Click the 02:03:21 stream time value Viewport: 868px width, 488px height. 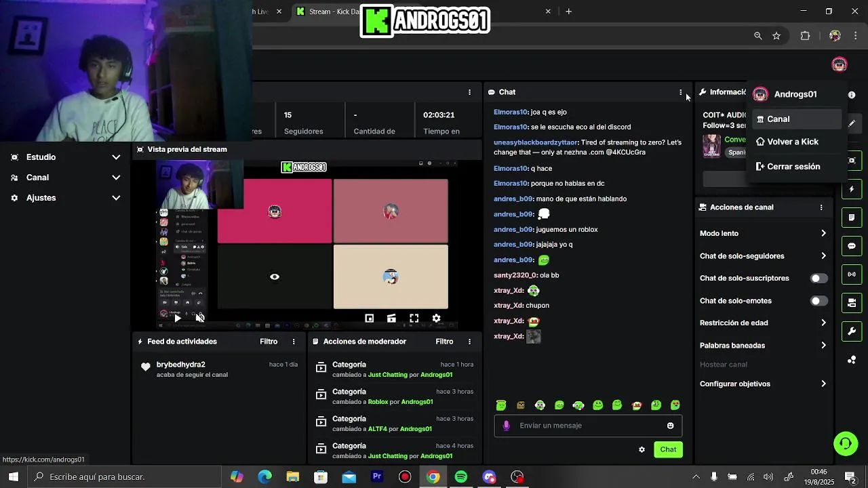point(439,115)
